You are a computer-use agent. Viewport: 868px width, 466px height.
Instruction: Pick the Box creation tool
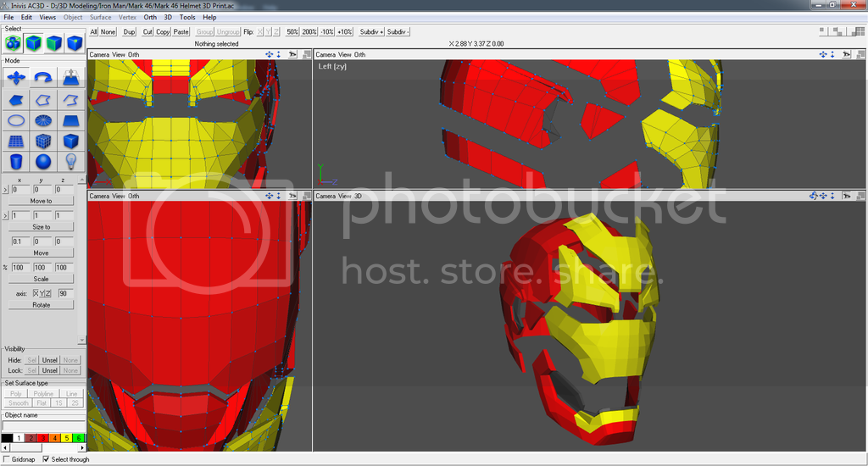click(70, 141)
